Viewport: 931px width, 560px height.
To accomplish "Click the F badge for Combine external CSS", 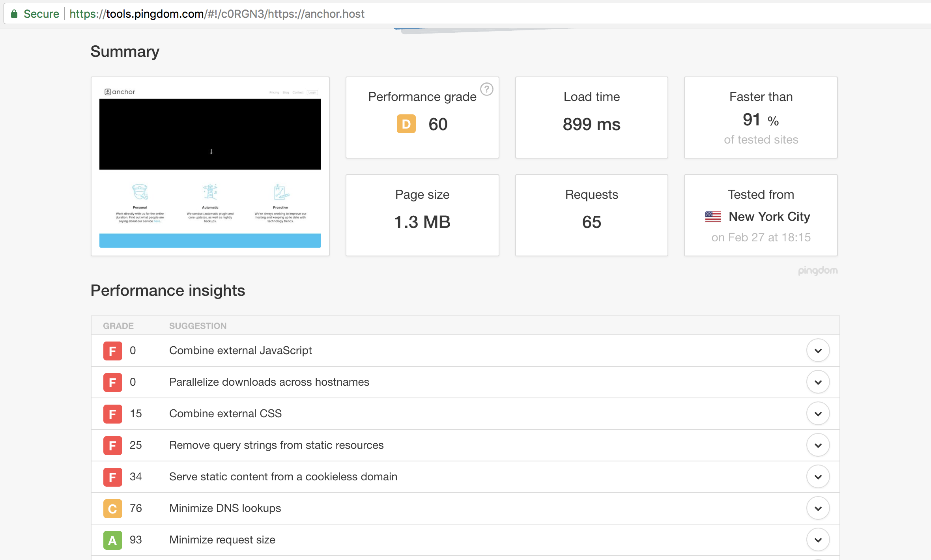I will point(112,414).
